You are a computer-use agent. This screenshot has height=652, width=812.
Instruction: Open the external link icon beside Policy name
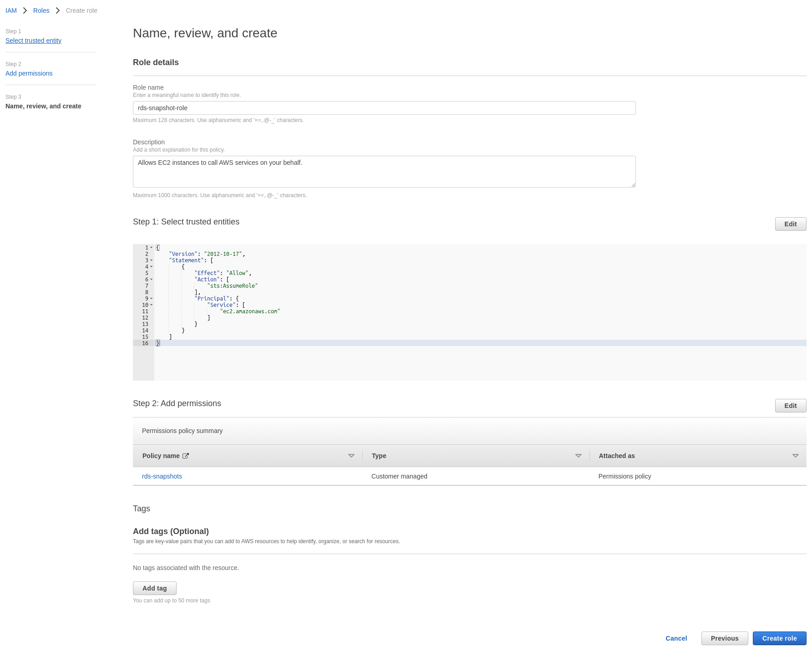pyautogui.click(x=186, y=455)
